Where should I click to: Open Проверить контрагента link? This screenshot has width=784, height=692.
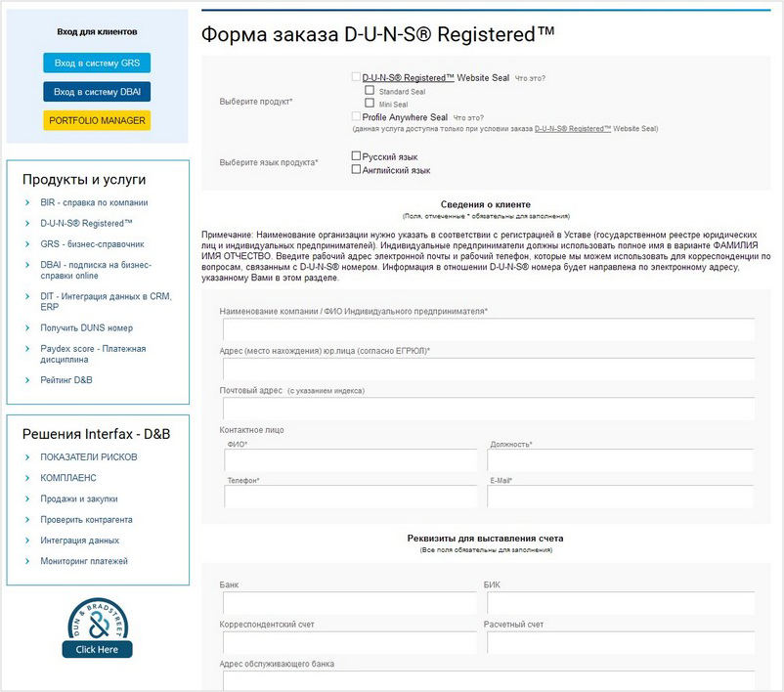pos(86,520)
